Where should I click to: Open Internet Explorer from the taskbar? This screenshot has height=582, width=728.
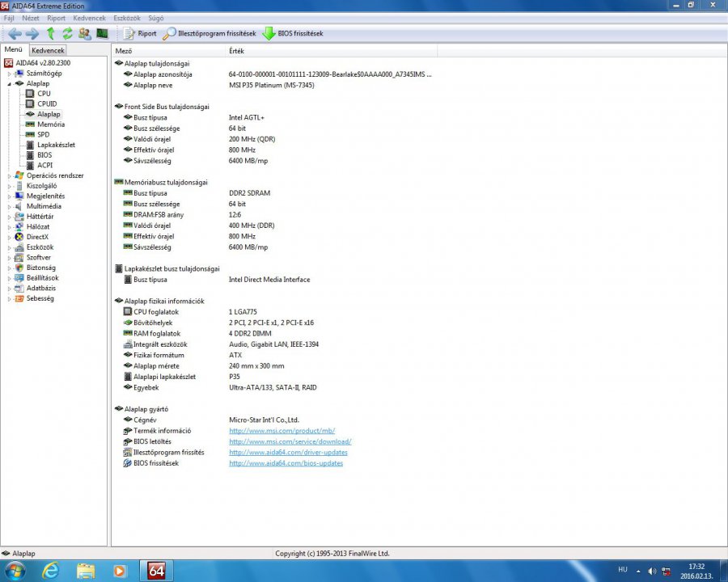tap(50, 571)
